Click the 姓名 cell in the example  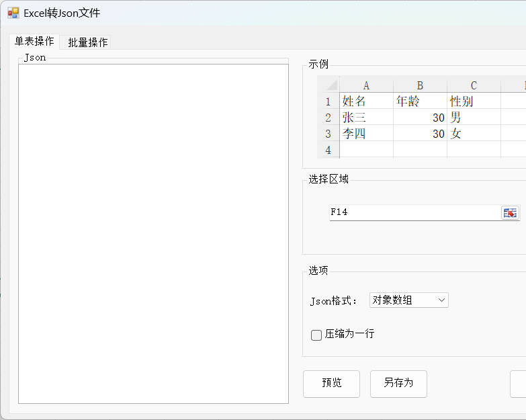(366, 101)
